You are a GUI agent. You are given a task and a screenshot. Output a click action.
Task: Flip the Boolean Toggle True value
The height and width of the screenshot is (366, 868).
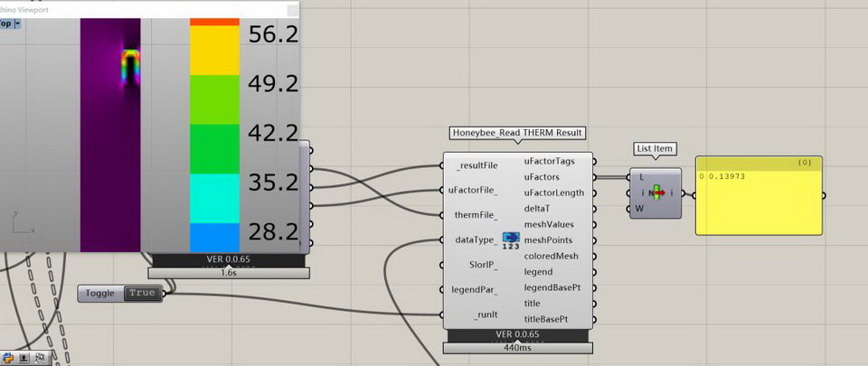tap(141, 293)
